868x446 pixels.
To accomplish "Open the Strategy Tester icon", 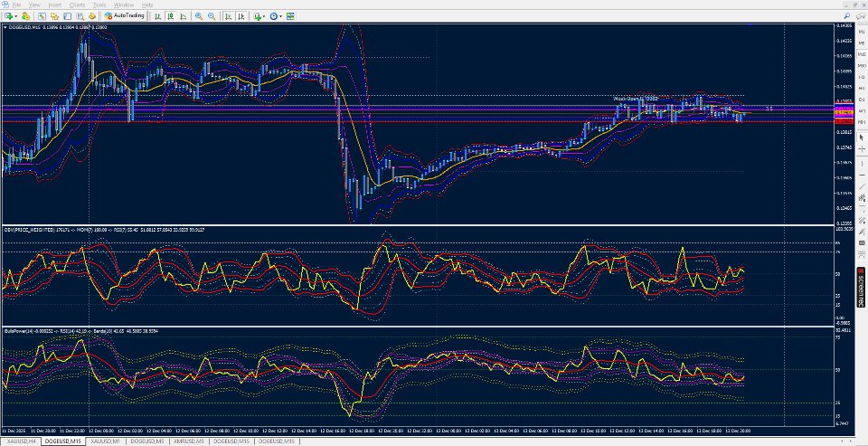I will 92,16.
